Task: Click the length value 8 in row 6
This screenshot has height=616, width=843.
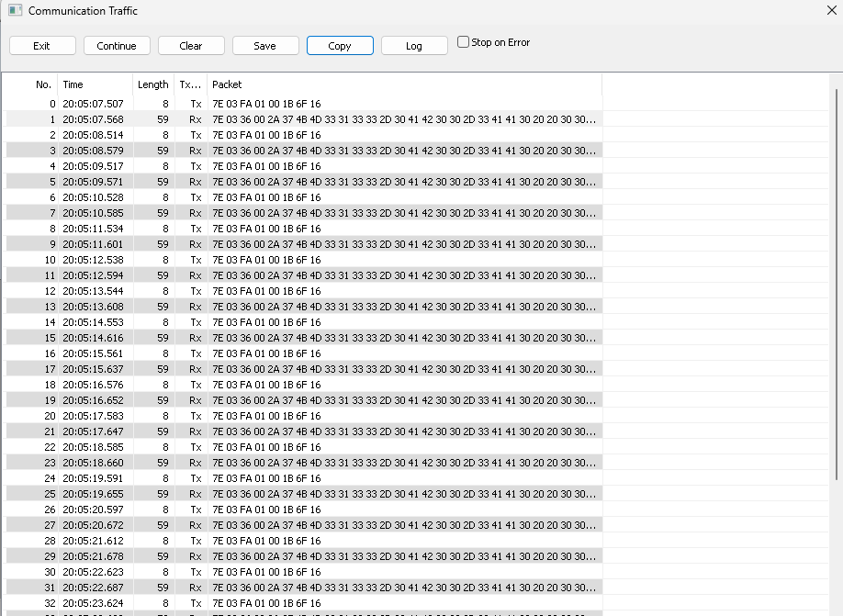Action: [x=165, y=197]
